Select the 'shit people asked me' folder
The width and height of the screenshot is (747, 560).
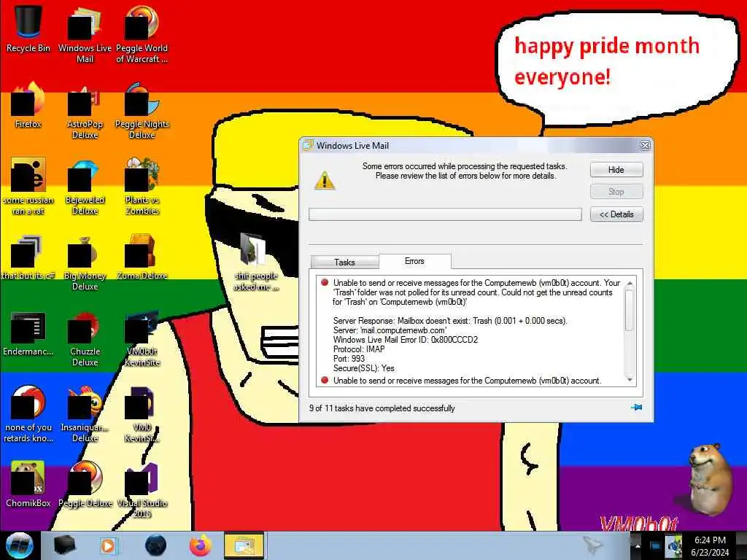[255, 261]
